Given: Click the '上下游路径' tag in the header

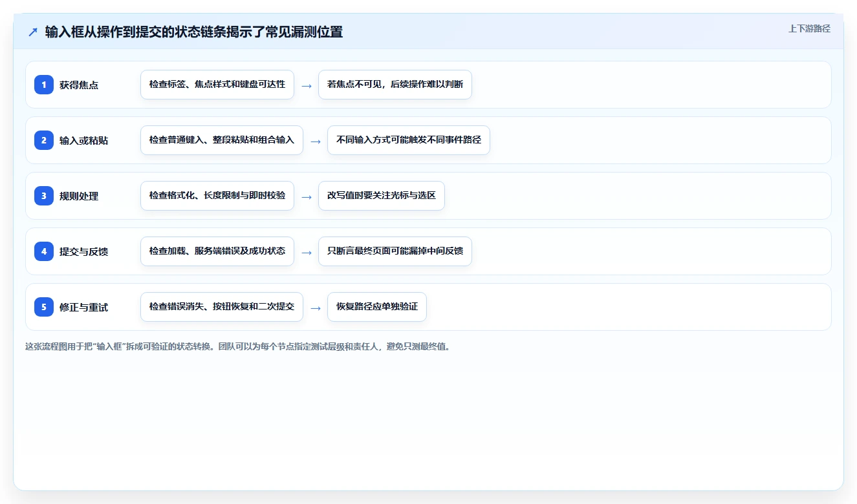Looking at the screenshot, I should point(809,28).
